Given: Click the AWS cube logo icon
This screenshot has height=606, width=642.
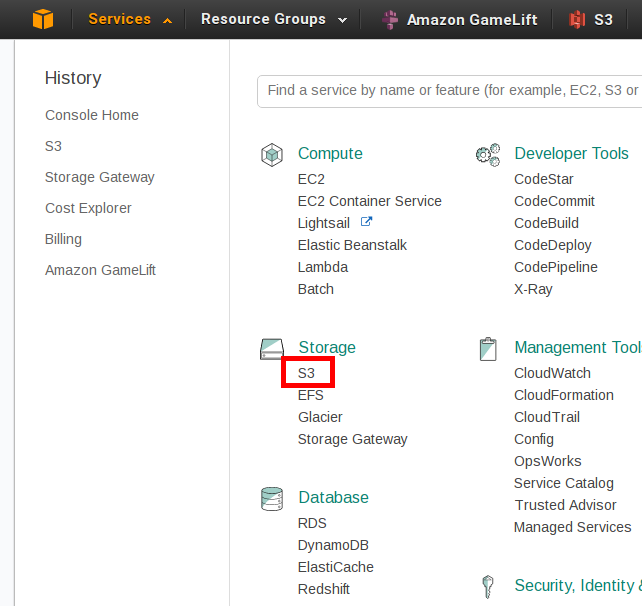Looking at the screenshot, I should (x=43, y=19).
